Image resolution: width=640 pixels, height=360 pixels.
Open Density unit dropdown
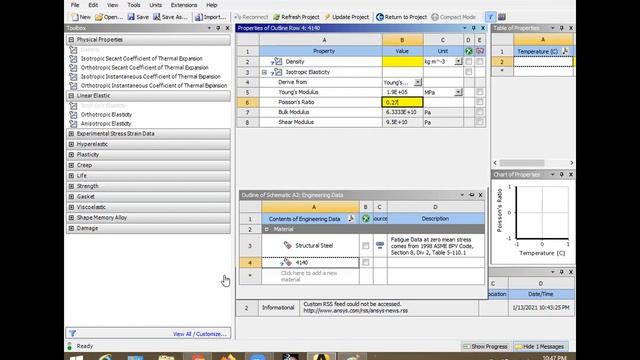[458, 62]
